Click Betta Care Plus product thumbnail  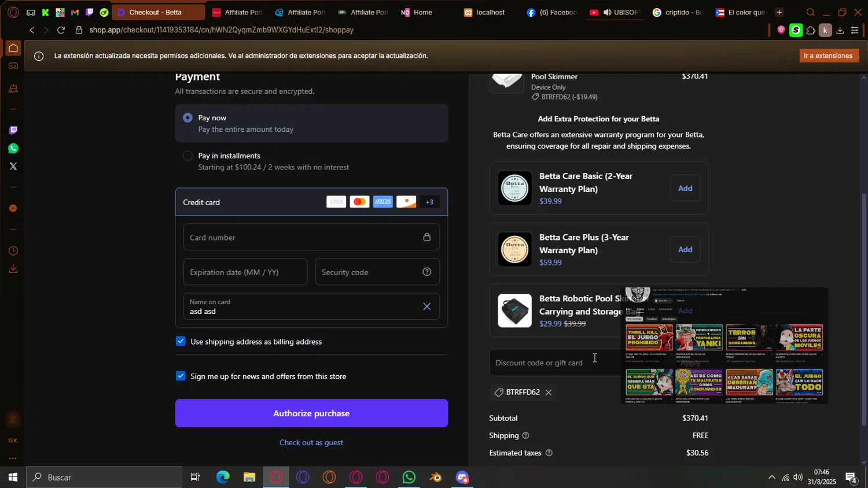click(514, 249)
